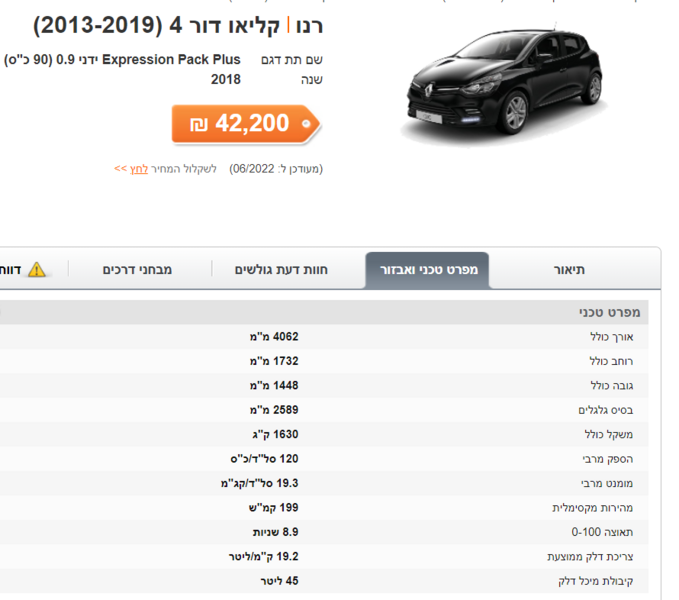
Task: Click the מעודכן ל: 06/2022 update date text
Action: (x=276, y=169)
